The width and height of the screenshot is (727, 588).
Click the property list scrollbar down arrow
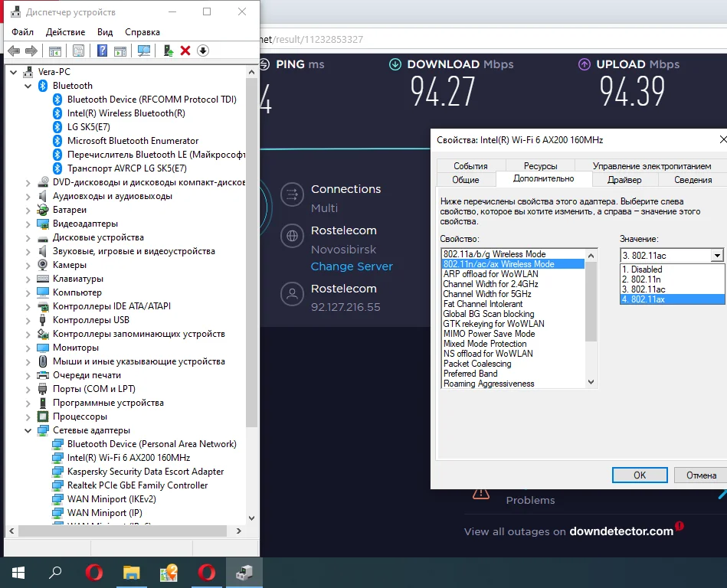click(x=591, y=382)
